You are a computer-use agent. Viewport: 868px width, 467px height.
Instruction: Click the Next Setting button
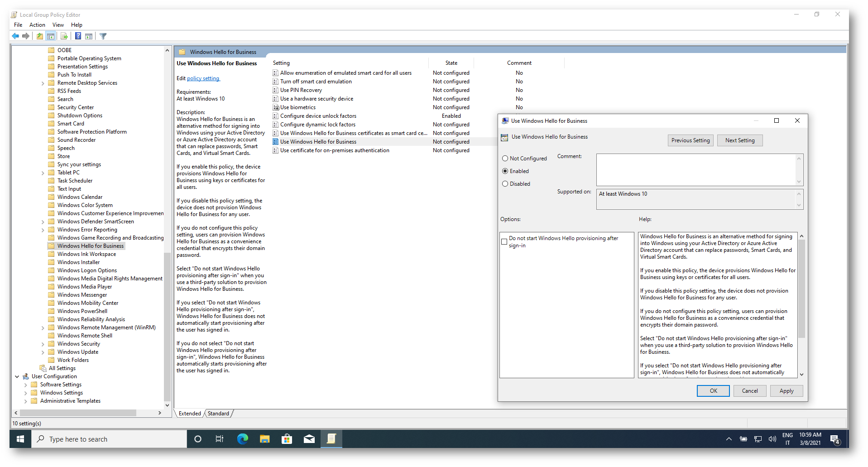(x=740, y=140)
